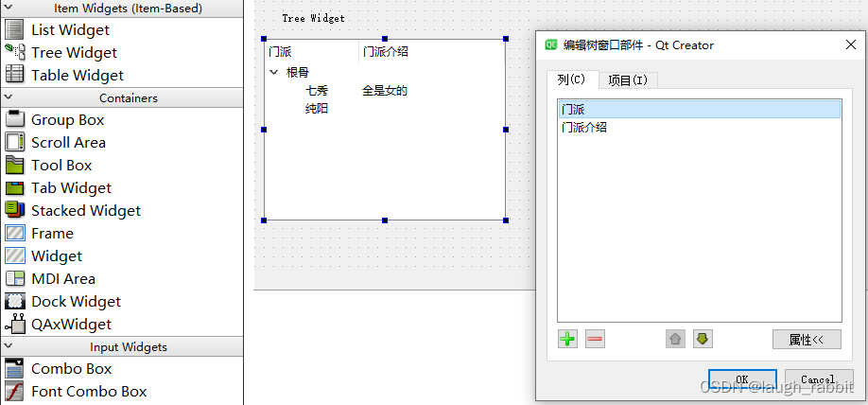This screenshot has width=868, height=405.
Task: Confirm with the OK button
Action: (742, 379)
